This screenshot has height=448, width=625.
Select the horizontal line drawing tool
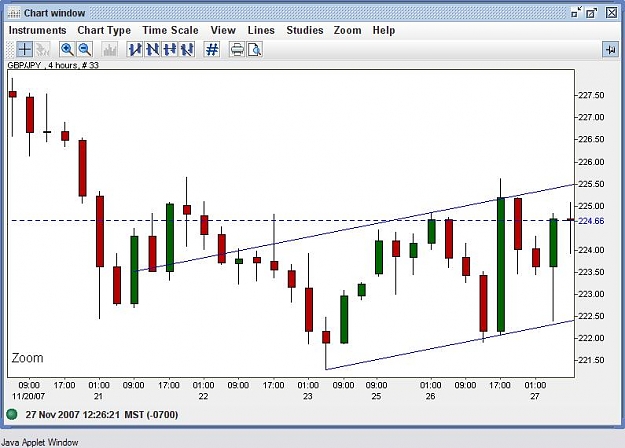click(170, 49)
